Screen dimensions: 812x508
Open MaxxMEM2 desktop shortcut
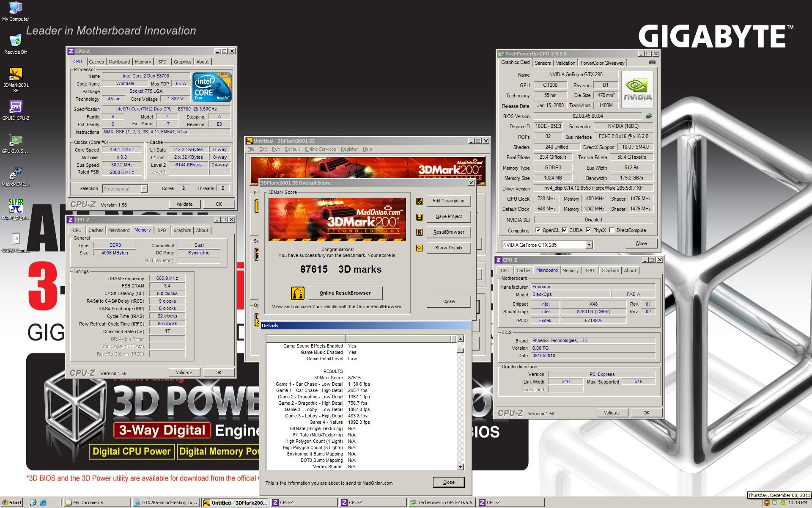pos(16,177)
